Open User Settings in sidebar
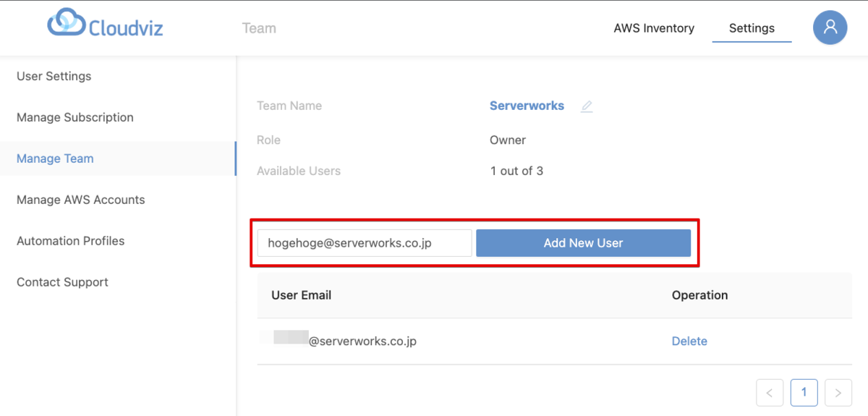The width and height of the screenshot is (868, 416). 54,76
